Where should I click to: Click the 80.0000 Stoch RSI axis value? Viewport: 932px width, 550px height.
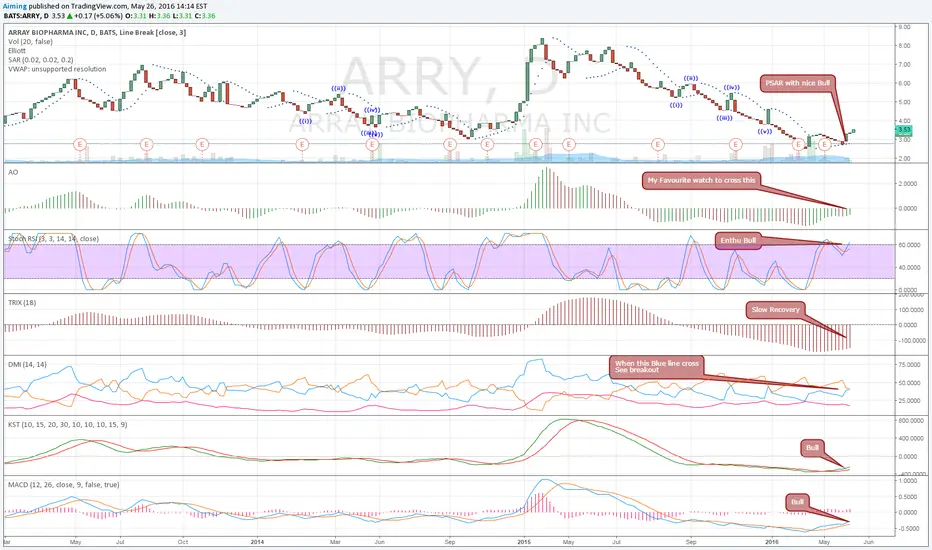pos(909,245)
